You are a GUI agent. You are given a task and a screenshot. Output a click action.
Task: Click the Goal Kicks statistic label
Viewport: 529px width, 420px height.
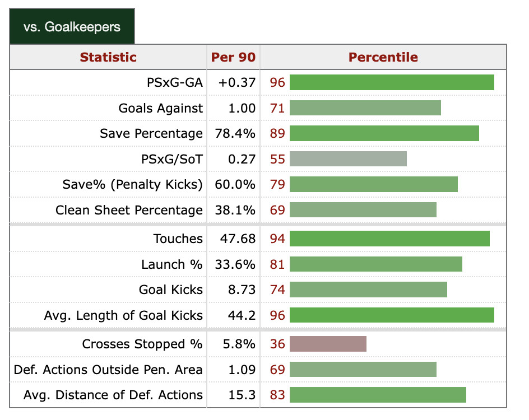(171, 290)
